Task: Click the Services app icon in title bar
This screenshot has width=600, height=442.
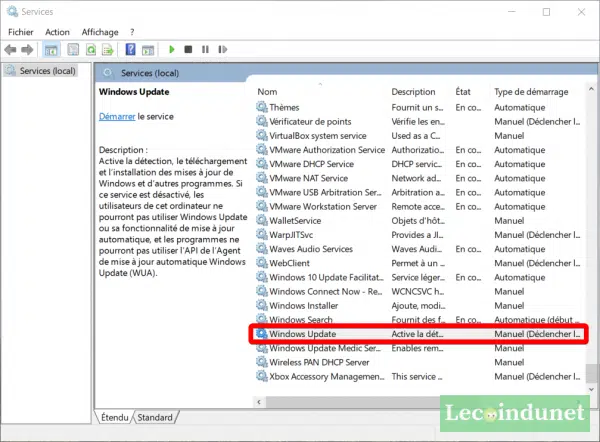Action: click(x=12, y=11)
